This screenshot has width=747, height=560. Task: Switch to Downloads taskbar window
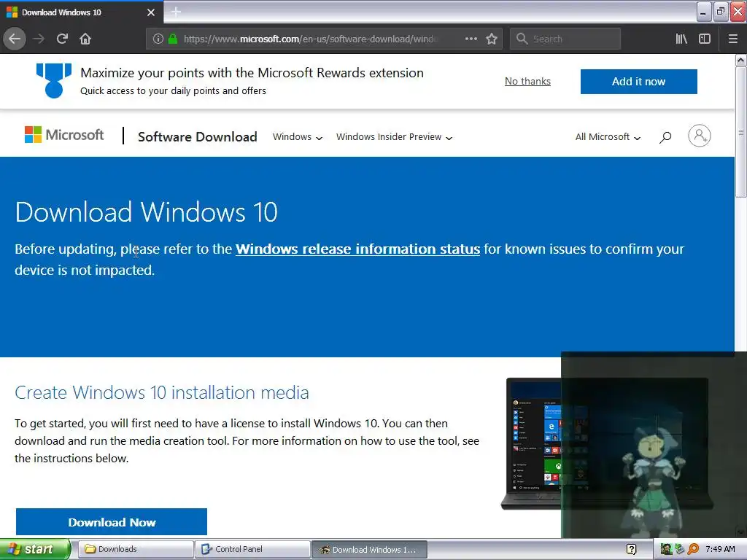point(135,550)
